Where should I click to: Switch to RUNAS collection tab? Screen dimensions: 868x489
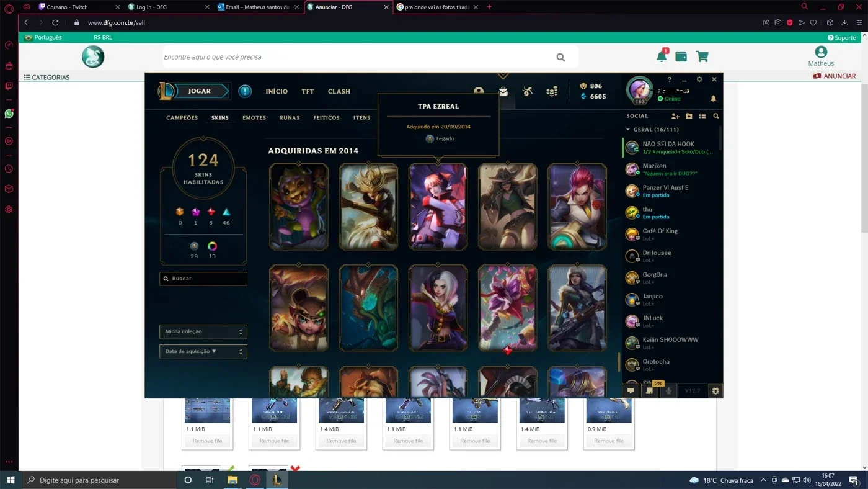coord(290,118)
